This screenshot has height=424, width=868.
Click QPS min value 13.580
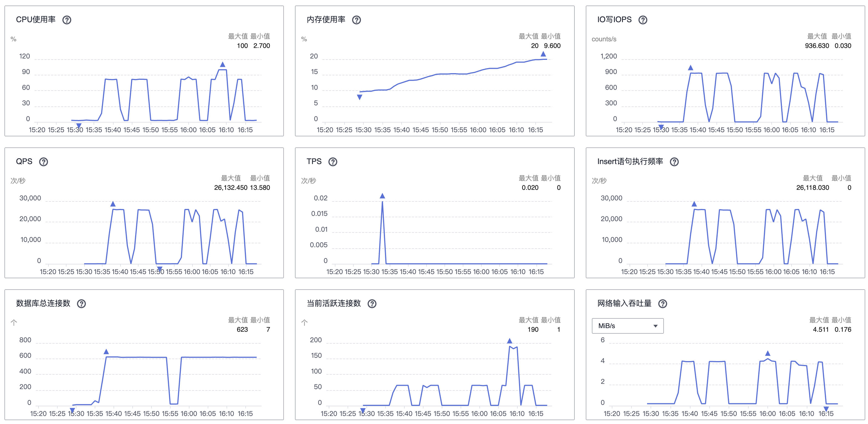point(260,188)
